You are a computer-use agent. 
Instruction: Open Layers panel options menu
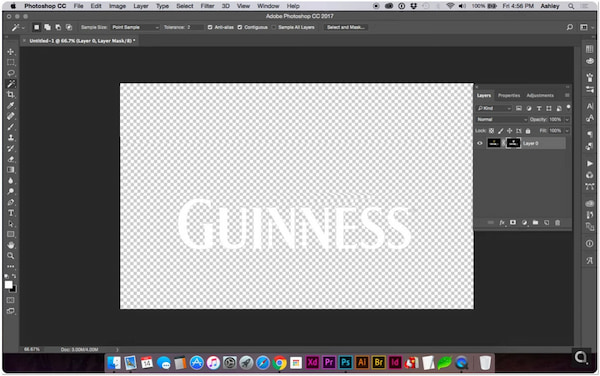coord(567,95)
